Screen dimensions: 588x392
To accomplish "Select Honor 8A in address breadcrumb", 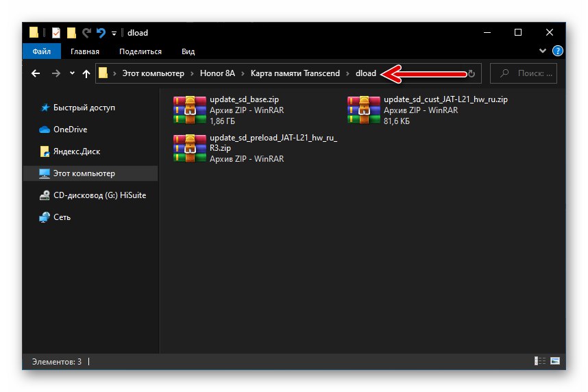I will pyautogui.click(x=217, y=73).
